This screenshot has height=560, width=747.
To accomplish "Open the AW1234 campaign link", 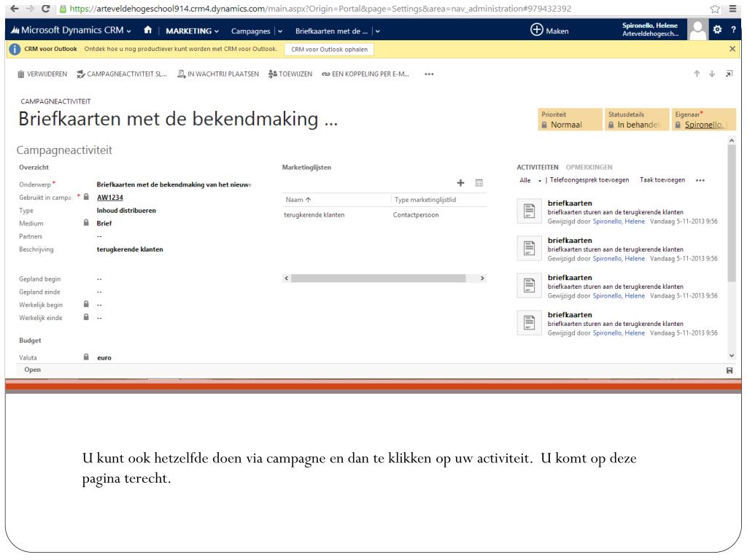I will (109, 197).
